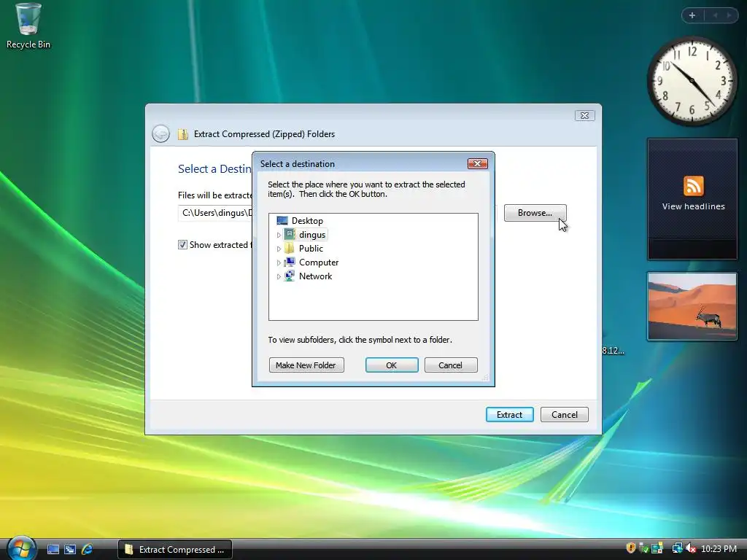Image resolution: width=747 pixels, height=560 pixels.
Task: Select the dingus folder in tree
Action: click(x=312, y=234)
